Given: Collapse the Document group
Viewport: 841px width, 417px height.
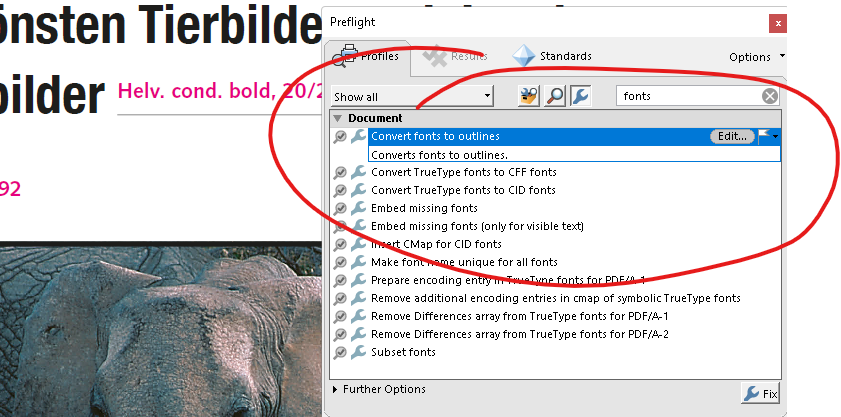Looking at the screenshot, I should pyautogui.click(x=337, y=118).
